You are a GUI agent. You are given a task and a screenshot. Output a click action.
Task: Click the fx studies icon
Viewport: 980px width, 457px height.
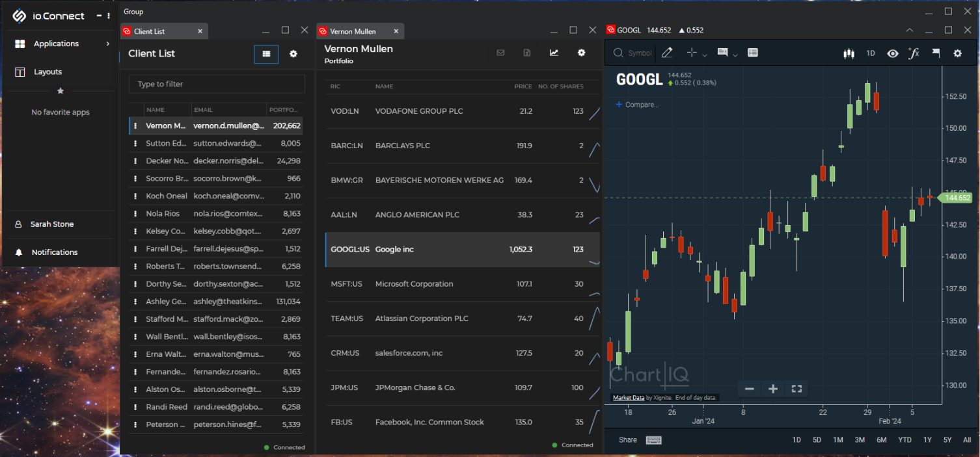[x=914, y=53]
